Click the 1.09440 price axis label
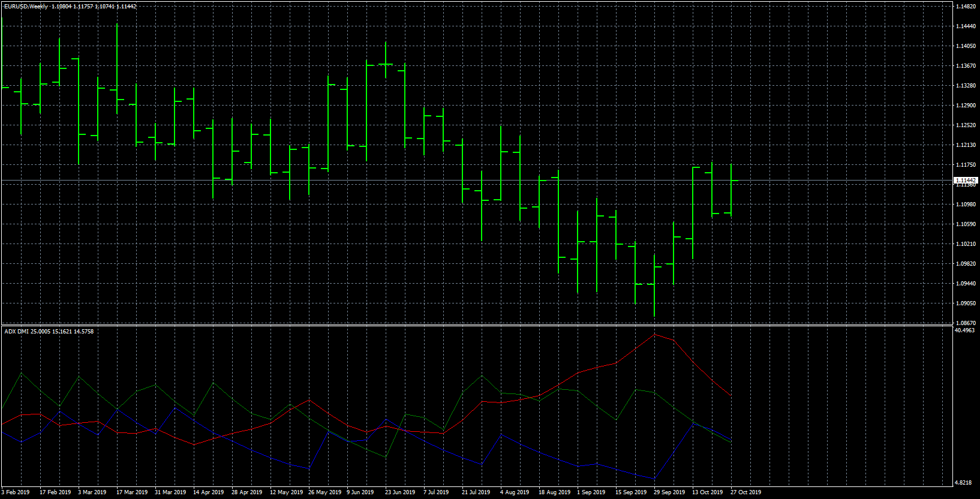The height and width of the screenshot is (499, 980). coord(965,284)
